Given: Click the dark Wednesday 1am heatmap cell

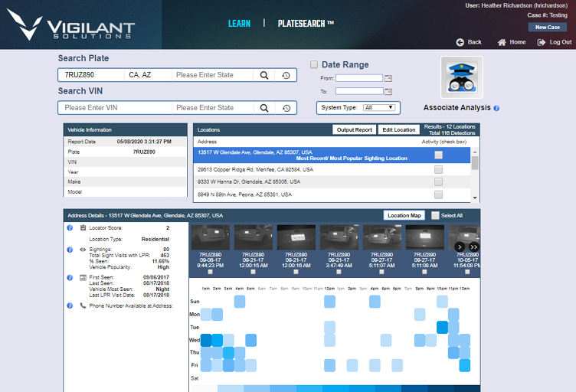Looking at the screenshot, I should pos(205,340).
